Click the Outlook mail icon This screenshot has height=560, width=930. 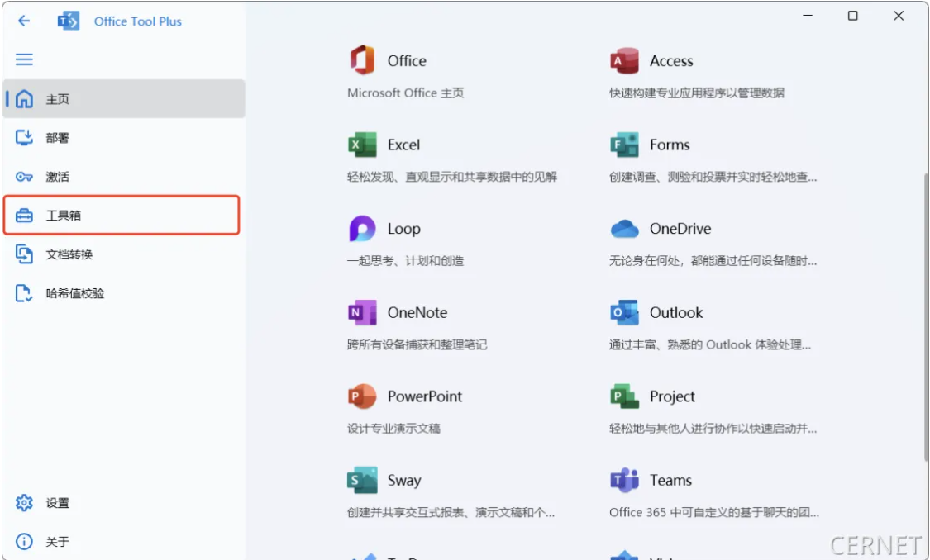click(624, 313)
